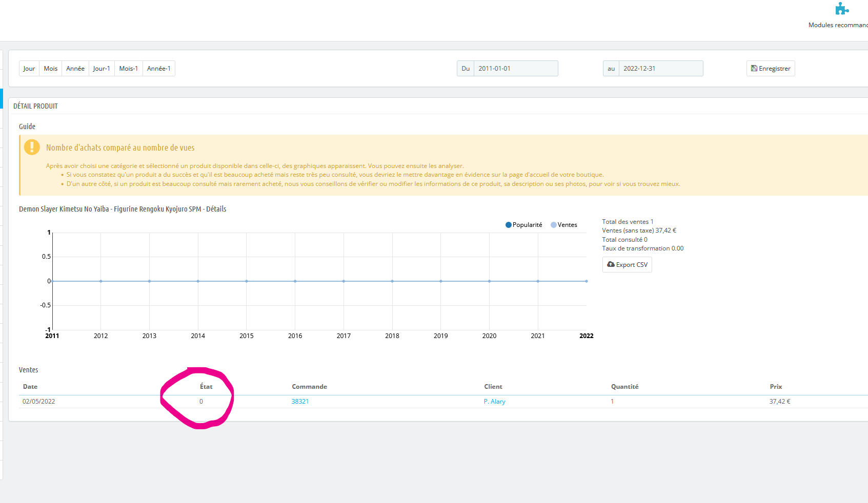Toggle the Ventes legend series

563,225
